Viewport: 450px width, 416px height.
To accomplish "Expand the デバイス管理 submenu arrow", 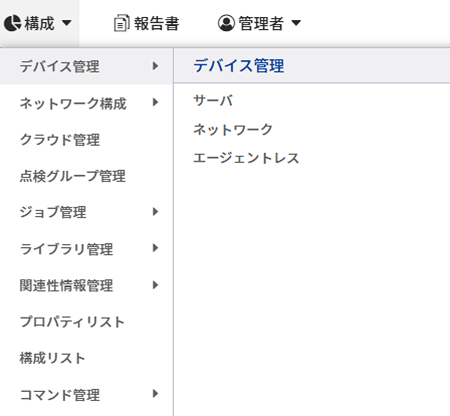I will coord(155,66).
